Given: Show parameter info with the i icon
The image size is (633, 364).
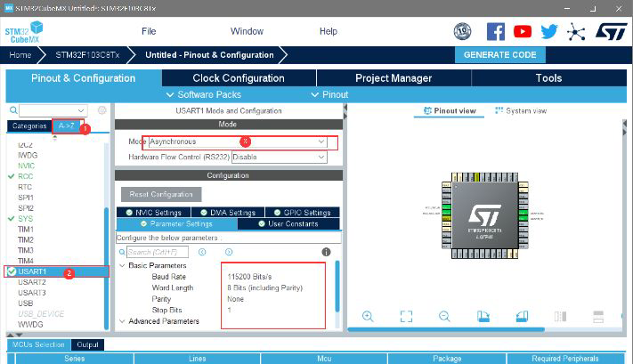Looking at the screenshot, I should tap(326, 252).
